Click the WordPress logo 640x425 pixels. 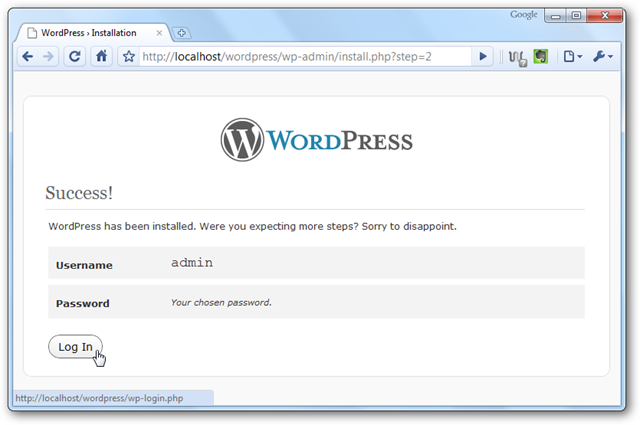tap(317, 140)
